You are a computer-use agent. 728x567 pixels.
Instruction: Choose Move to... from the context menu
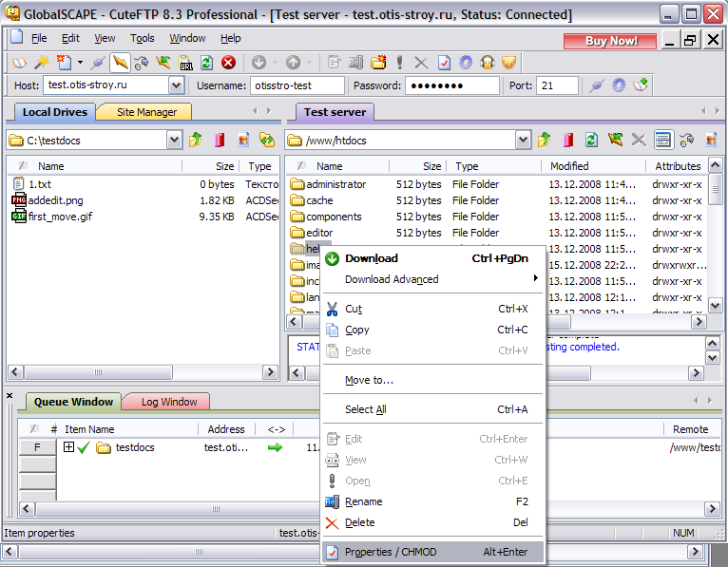pos(432,380)
